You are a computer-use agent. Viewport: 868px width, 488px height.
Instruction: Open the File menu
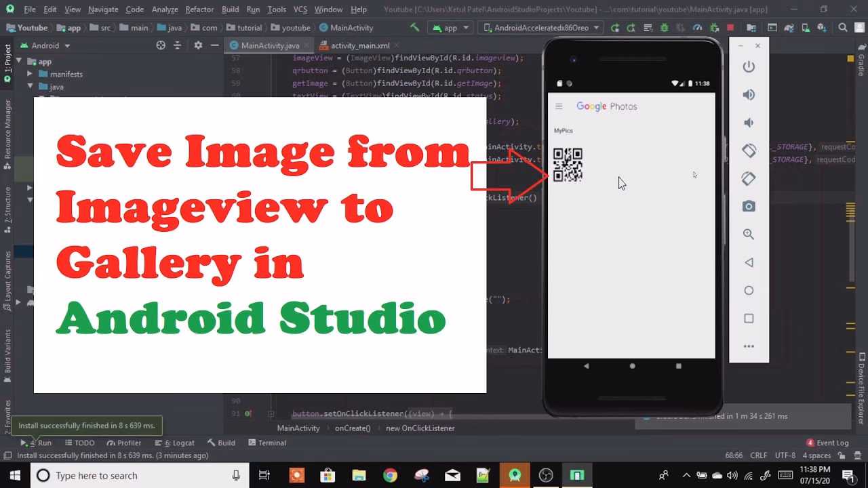click(x=30, y=9)
